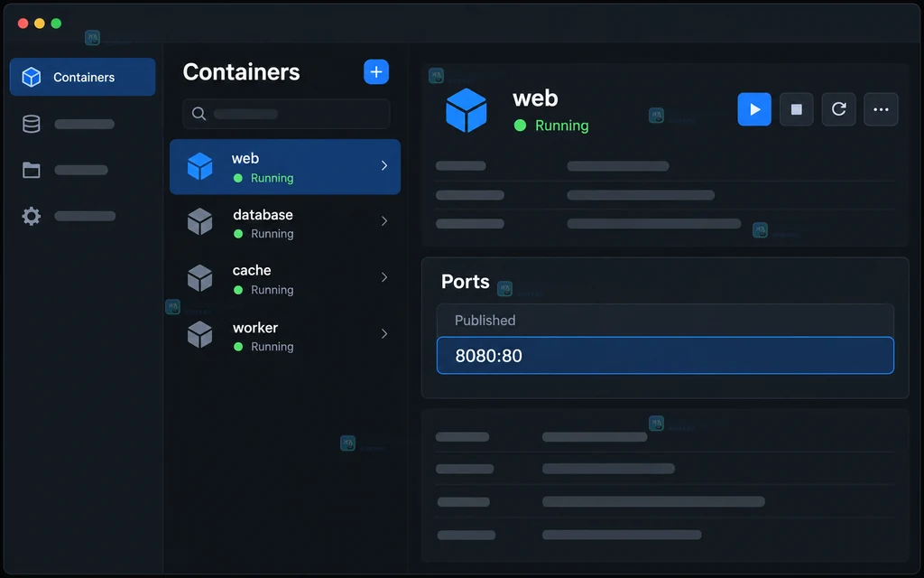This screenshot has width=924, height=578.
Task: Click the Running status under worker
Action: pyautogui.click(x=263, y=346)
